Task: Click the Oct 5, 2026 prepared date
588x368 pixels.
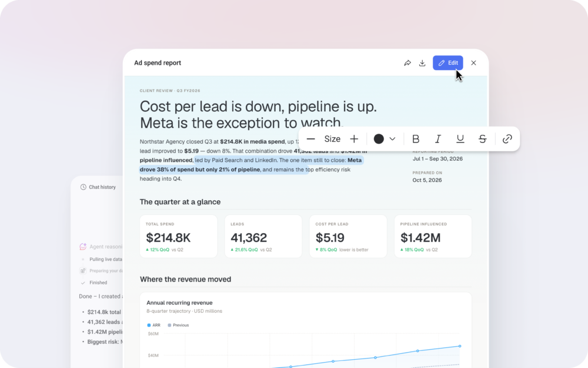Action: point(427,180)
